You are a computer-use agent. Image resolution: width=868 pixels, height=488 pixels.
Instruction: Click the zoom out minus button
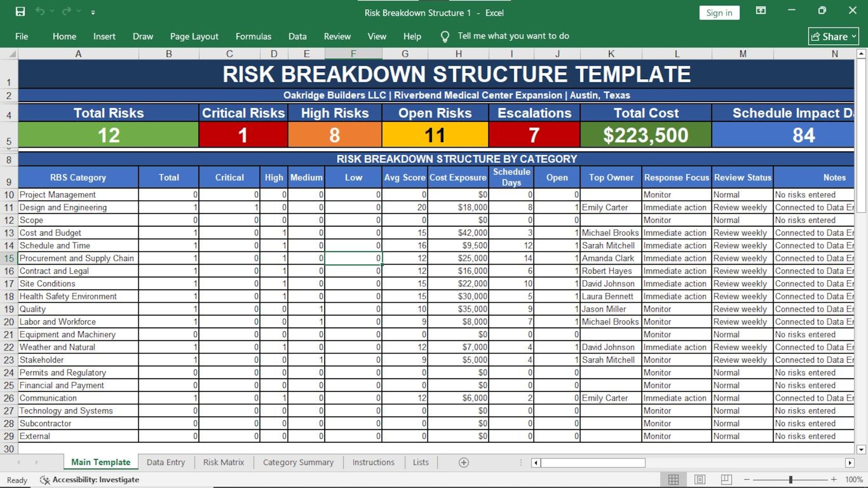tap(747, 480)
